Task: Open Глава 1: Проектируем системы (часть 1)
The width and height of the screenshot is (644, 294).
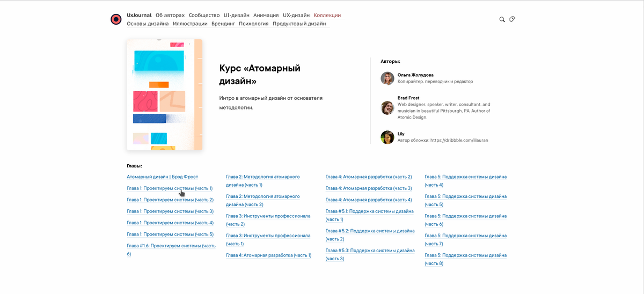Action: (x=170, y=188)
